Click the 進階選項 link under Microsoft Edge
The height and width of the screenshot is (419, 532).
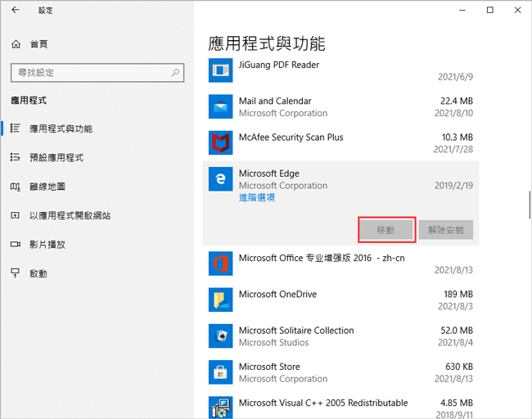click(x=256, y=197)
